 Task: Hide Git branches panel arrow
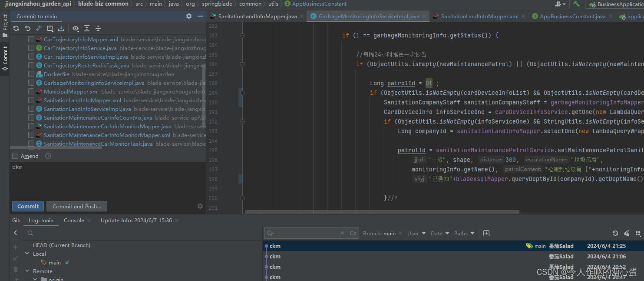coord(16,233)
